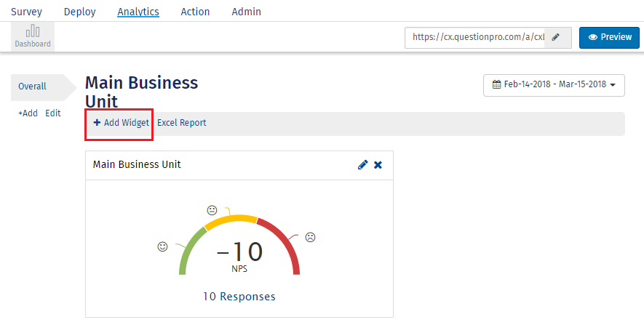Open the Deploy menu

click(x=79, y=12)
